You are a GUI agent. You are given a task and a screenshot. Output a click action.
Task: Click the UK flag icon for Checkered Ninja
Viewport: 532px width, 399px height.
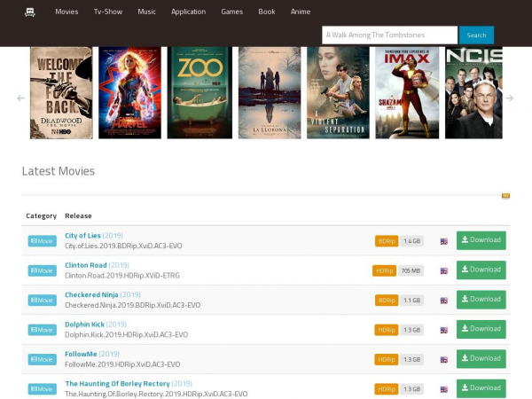click(x=444, y=301)
